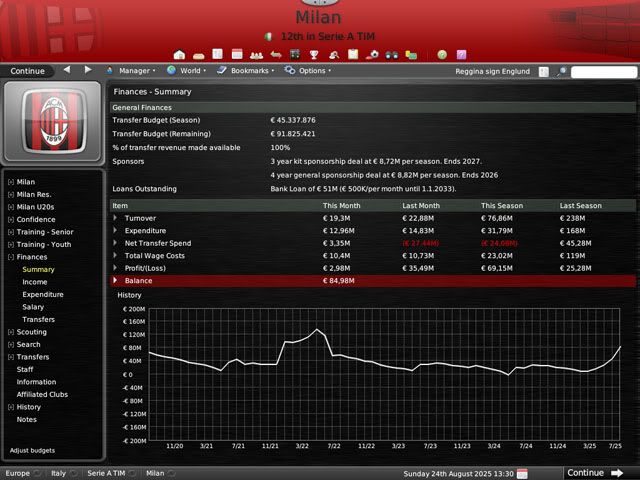The width and height of the screenshot is (640, 480).
Task: Click the green round help icon
Action: pos(442,55)
